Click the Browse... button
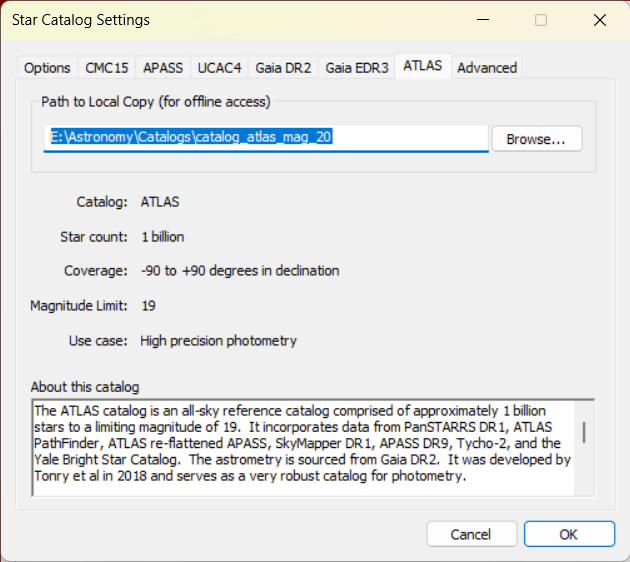The width and height of the screenshot is (630, 562). coord(537,139)
